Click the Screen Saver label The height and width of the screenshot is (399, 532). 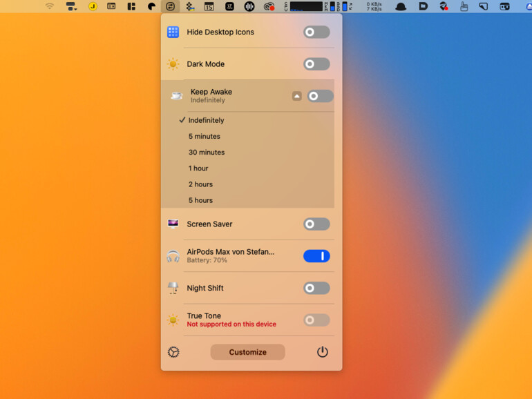tap(209, 224)
